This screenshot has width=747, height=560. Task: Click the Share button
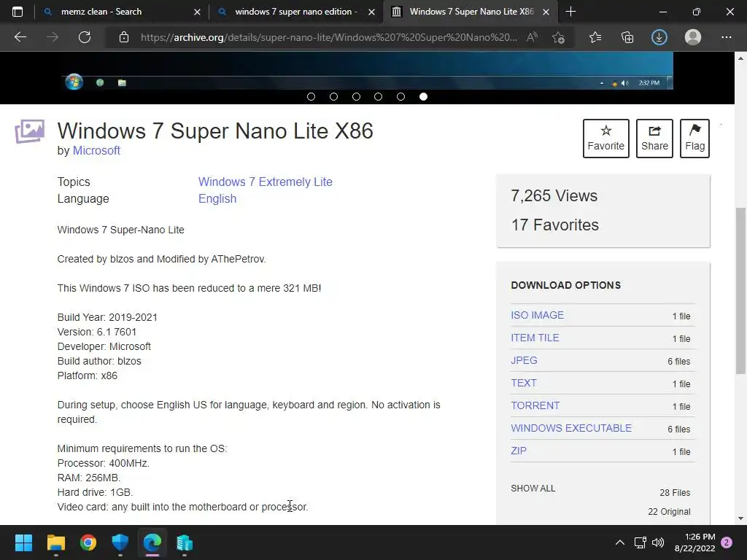click(x=654, y=138)
